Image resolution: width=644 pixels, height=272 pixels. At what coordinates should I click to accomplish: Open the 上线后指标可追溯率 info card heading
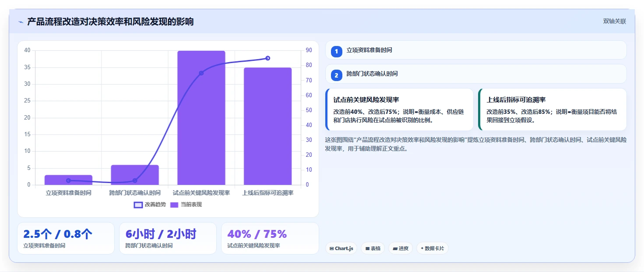tap(516, 100)
